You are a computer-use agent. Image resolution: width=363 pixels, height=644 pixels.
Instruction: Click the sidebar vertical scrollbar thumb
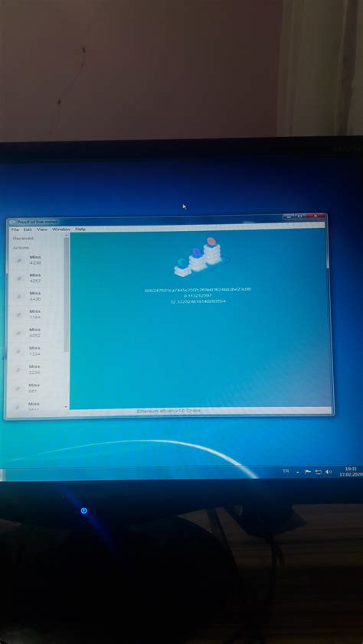coord(66,294)
